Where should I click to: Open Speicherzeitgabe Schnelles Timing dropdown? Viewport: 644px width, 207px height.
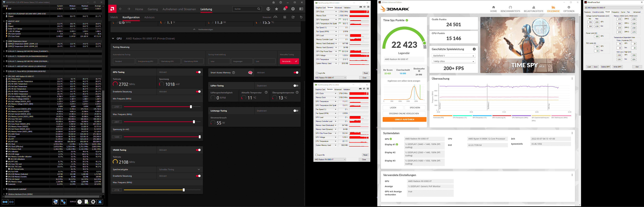coord(180,169)
